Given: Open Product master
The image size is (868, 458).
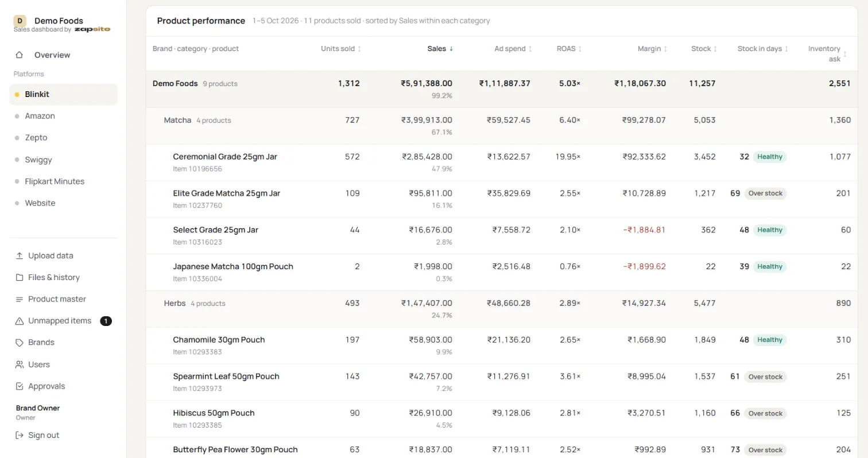Looking at the screenshot, I should click(x=63, y=299).
